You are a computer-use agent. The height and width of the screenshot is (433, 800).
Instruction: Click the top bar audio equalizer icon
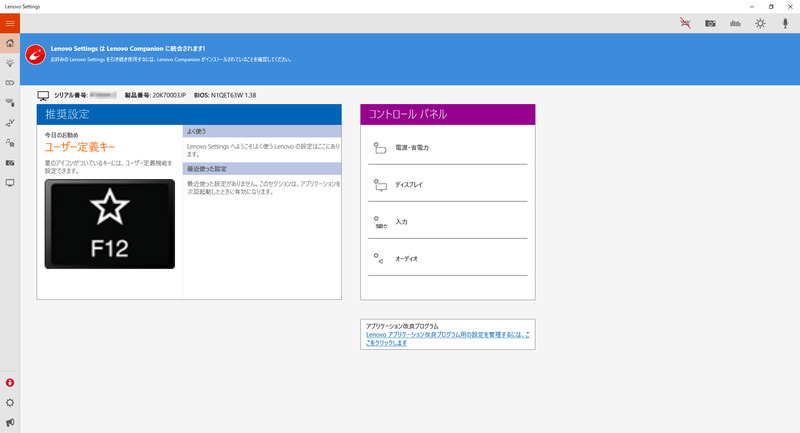pos(735,23)
